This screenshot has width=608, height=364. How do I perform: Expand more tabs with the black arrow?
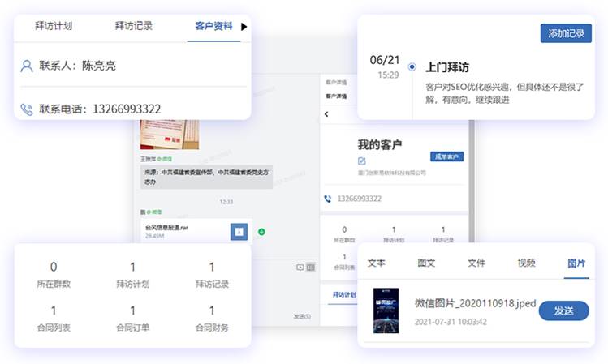[x=244, y=27]
